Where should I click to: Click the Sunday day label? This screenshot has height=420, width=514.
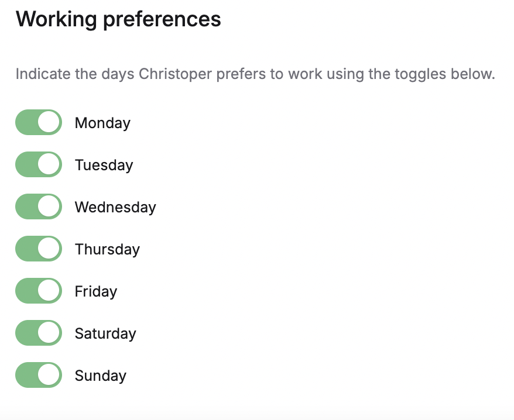tap(100, 376)
